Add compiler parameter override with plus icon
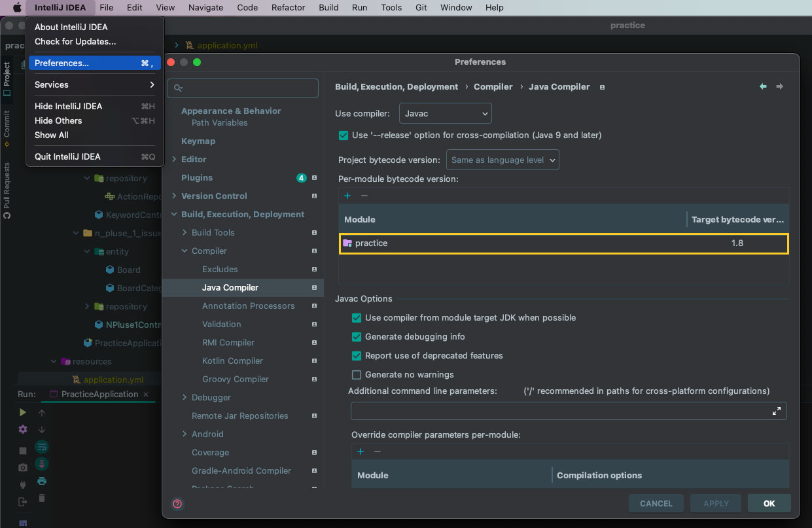 (x=360, y=451)
